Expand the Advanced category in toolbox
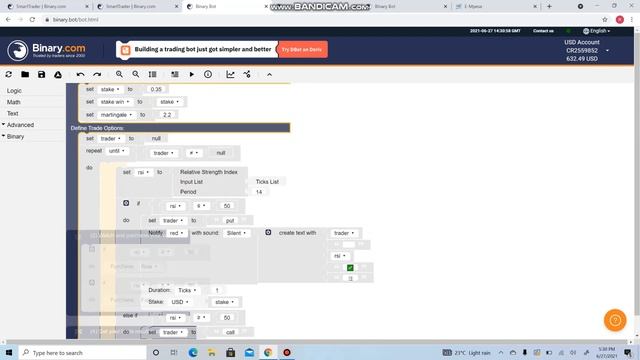 (x=19, y=125)
